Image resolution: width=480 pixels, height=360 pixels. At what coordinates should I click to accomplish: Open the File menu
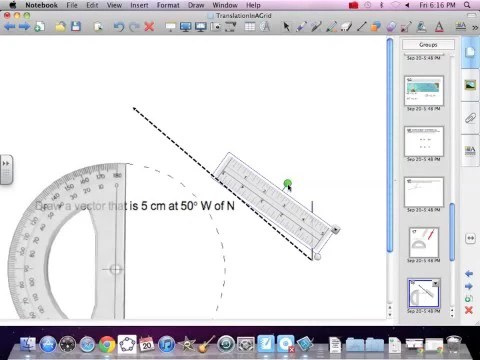72,5
